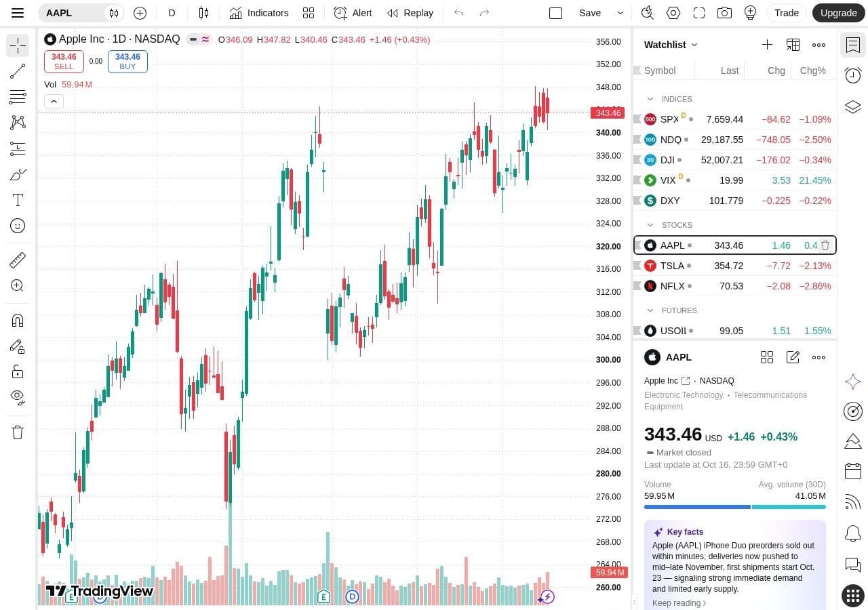Open the emoji icons tool
The image size is (868, 610).
point(18,226)
